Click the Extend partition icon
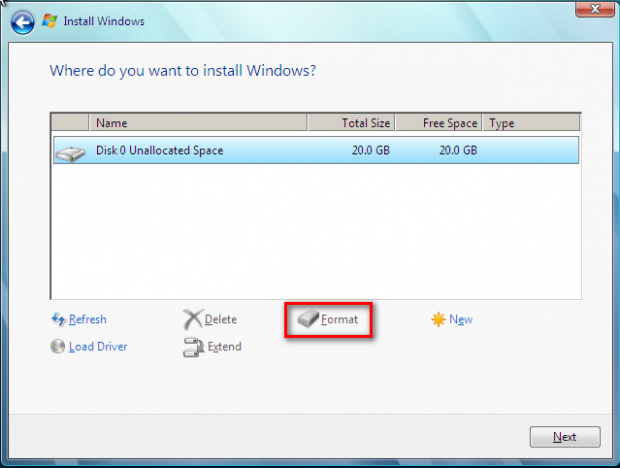 (x=193, y=347)
